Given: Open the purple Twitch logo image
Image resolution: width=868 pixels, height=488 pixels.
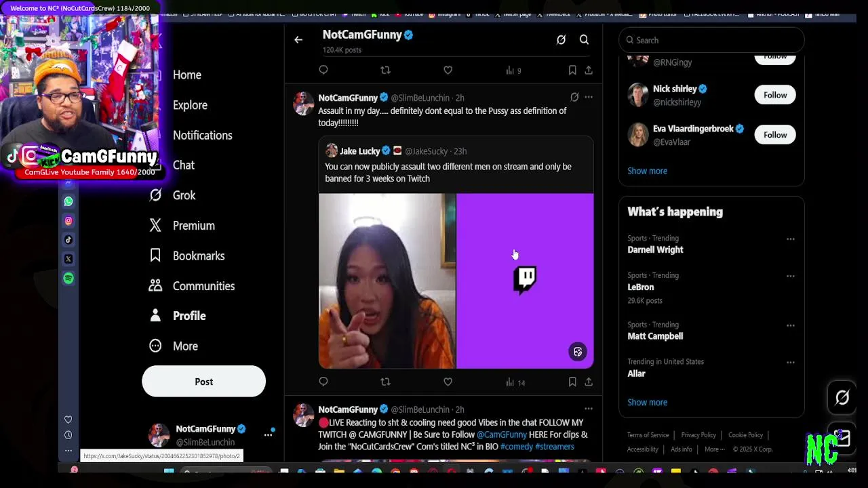Looking at the screenshot, I should 525,281.
